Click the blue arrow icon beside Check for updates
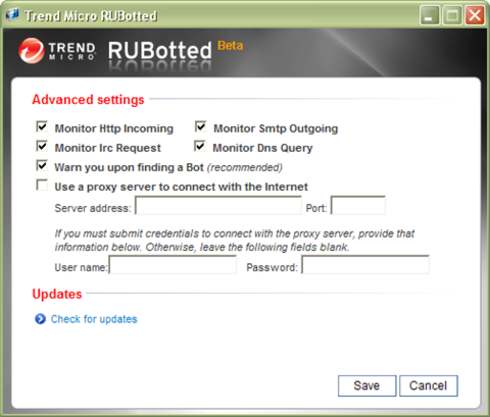The height and width of the screenshot is (417, 490). [x=40, y=319]
